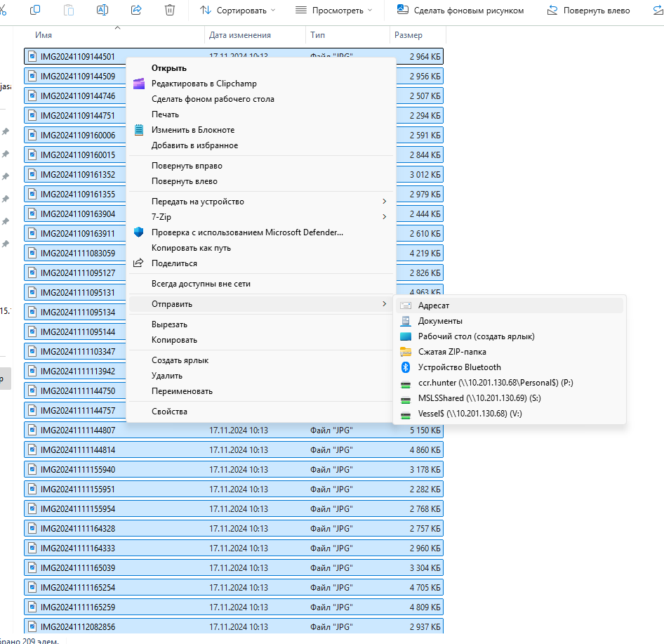Screen dimensions: 664x644
Task: Choose Переименовать in the context menu
Action: click(x=261, y=391)
